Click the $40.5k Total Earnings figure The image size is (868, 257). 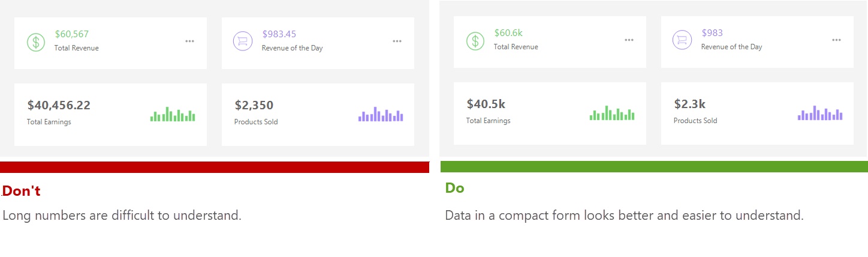(x=486, y=104)
